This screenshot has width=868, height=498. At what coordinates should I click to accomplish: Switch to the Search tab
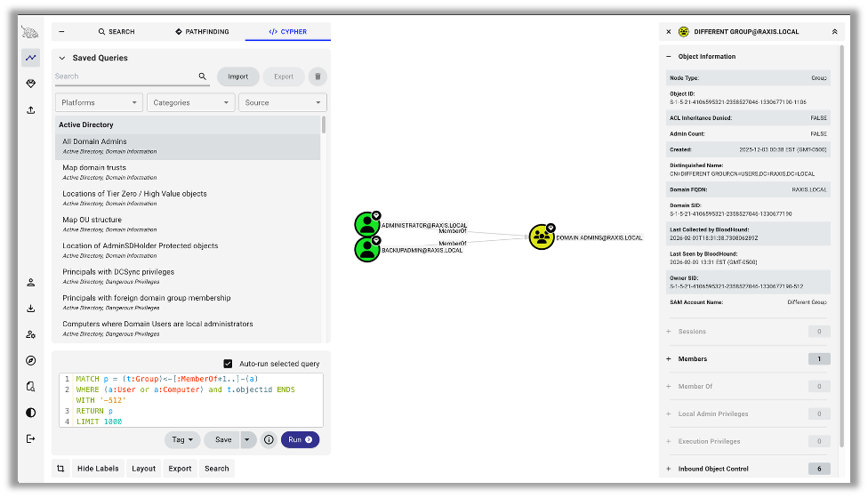pos(117,31)
